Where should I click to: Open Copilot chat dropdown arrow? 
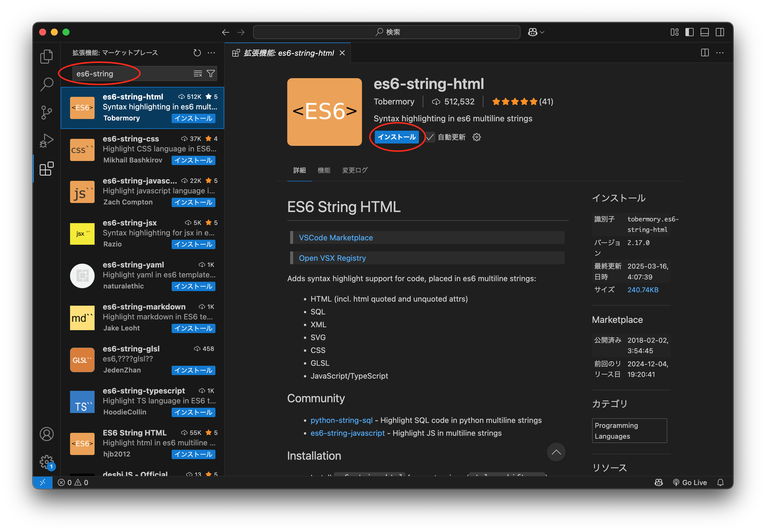tap(542, 32)
